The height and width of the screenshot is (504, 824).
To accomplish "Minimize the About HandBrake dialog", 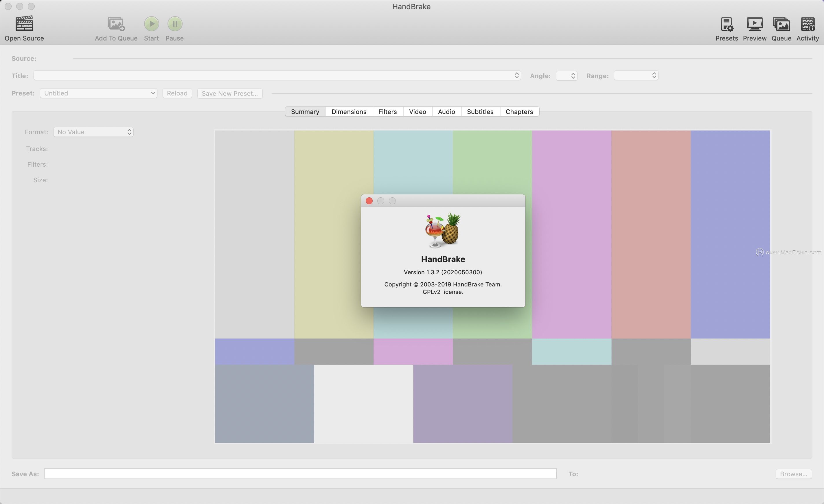I will (x=380, y=201).
